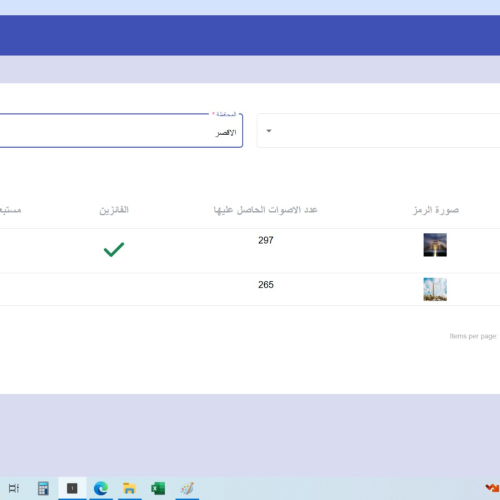Switch to the dark square taskbar app

point(72,488)
